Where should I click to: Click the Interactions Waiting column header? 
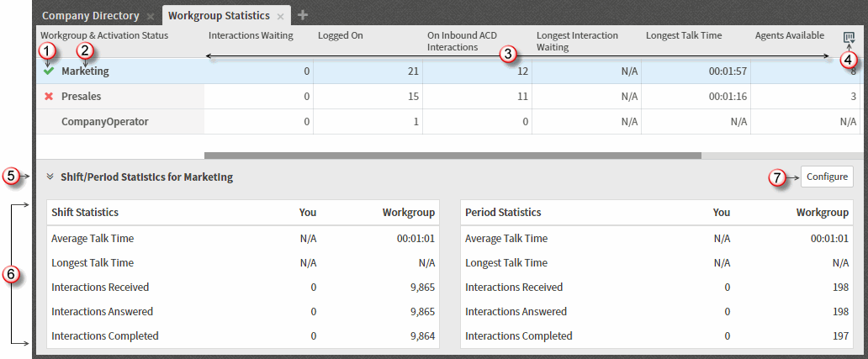251,35
